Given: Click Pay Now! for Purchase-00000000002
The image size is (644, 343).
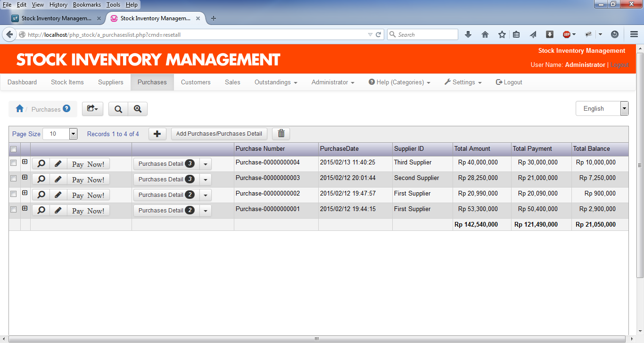Looking at the screenshot, I should click(88, 195).
